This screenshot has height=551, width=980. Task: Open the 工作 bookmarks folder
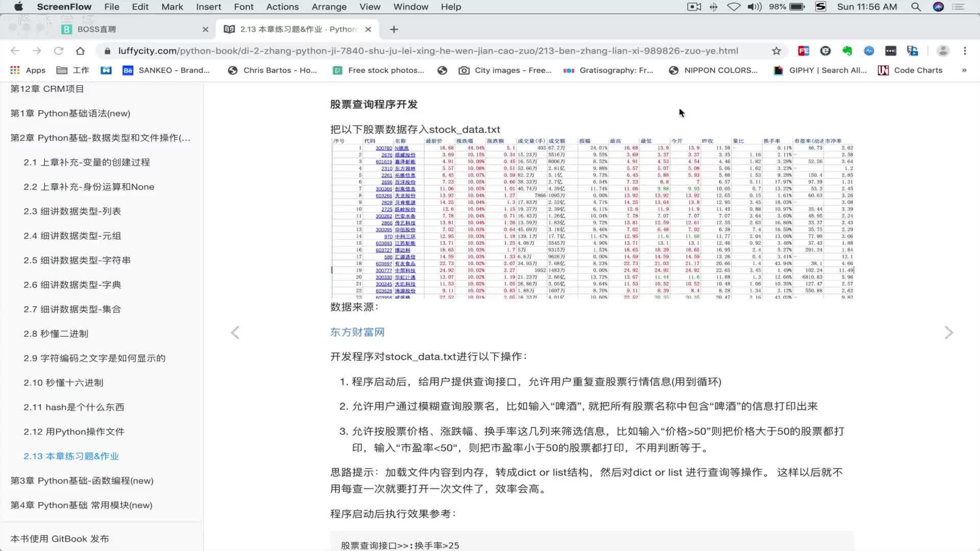(73, 70)
